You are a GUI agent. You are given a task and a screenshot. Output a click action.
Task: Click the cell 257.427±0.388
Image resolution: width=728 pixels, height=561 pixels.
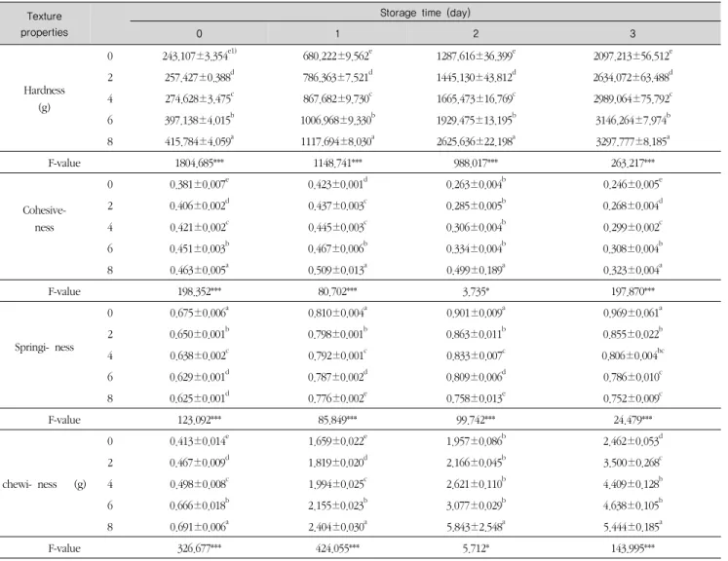click(199, 77)
